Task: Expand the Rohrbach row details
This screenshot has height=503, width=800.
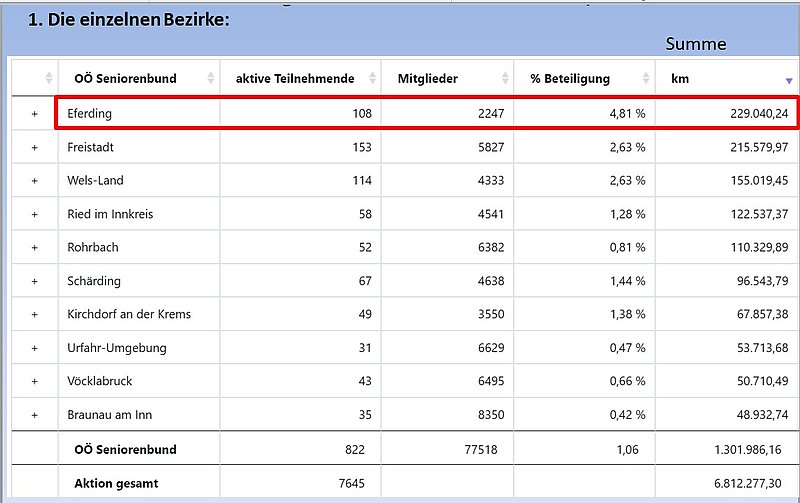Action: coord(34,248)
